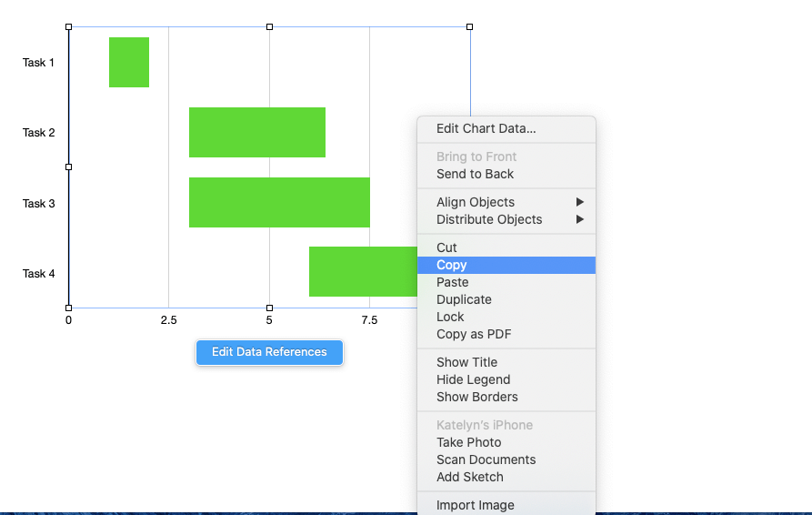
Task: Lock the chart from the menu
Action: click(450, 317)
